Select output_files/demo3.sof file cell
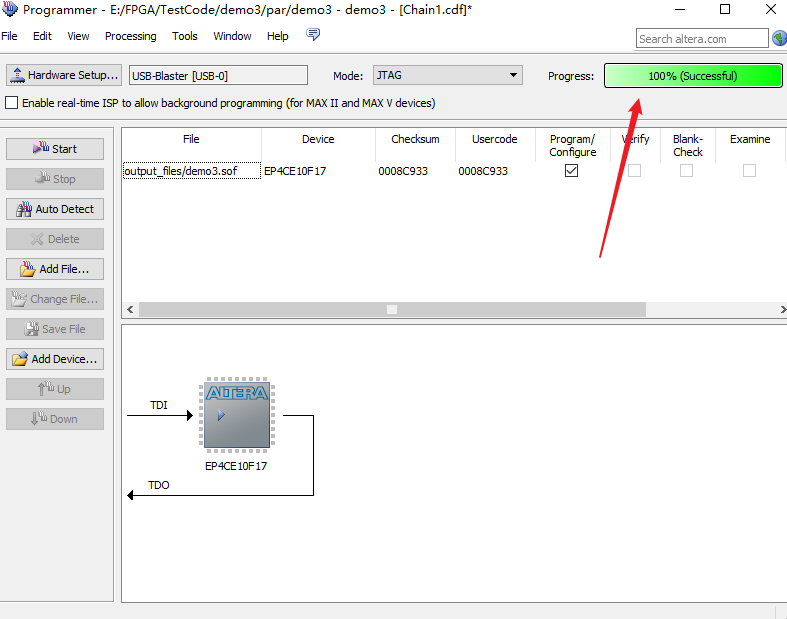This screenshot has width=787, height=619. [x=192, y=171]
